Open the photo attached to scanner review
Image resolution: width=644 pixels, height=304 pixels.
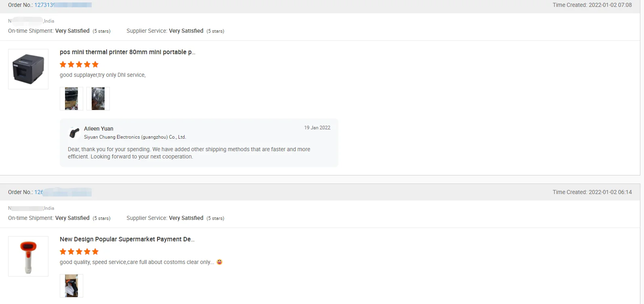pyautogui.click(x=71, y=286)
